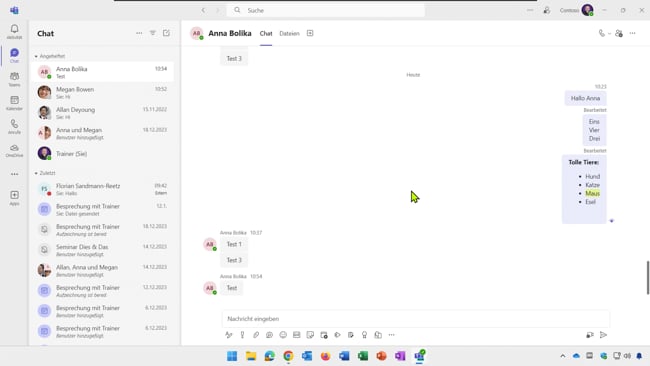Add people to this chat
The image size is (650, 366).
(x=619, y=33)
